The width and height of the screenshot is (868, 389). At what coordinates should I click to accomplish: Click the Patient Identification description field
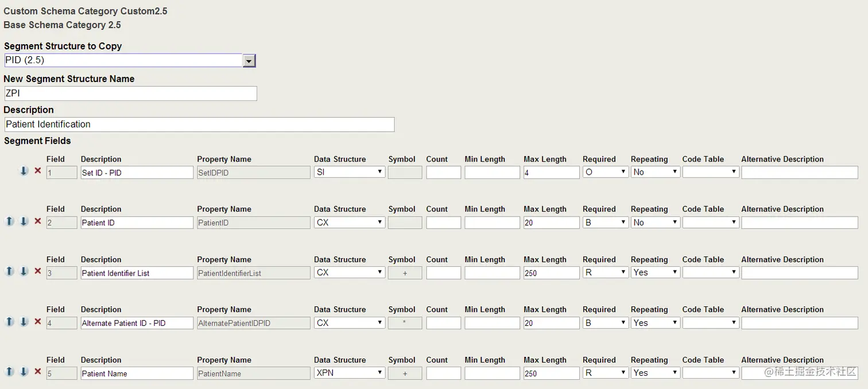(199, 124)
